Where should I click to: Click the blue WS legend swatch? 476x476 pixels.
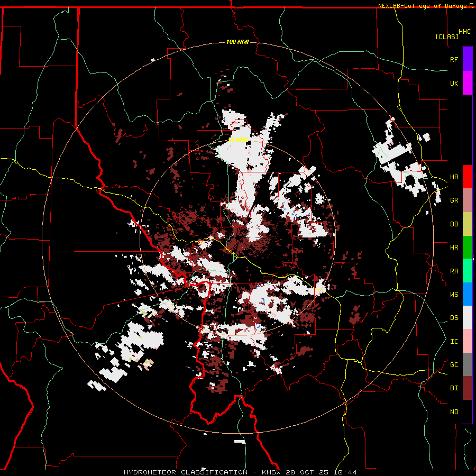(x=467, y=294)
